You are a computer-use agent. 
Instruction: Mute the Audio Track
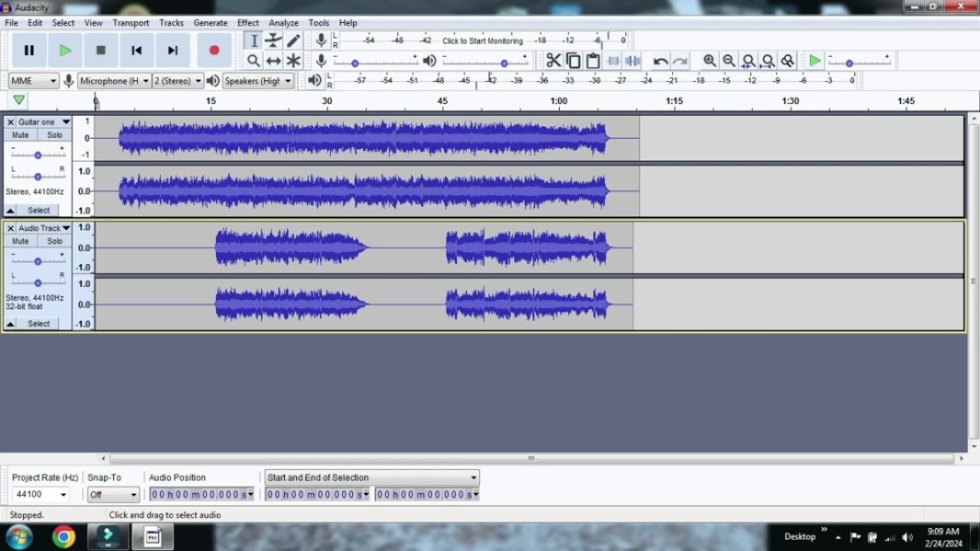click(x=20, y=241)
